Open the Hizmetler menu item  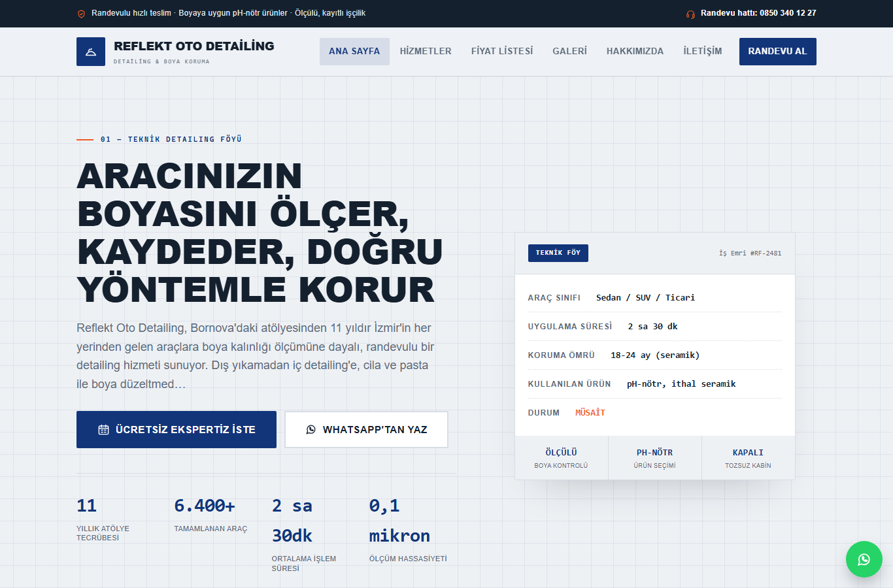(x=426, y=52)
